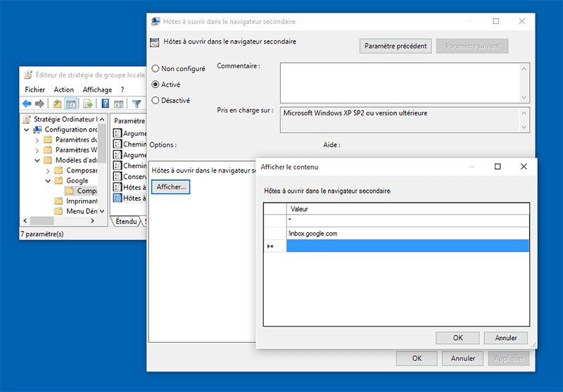This screenshot has width=563, height=392.
Task: Open the Affichage menu
Action: pyautogui.click(x=97, y=89)
